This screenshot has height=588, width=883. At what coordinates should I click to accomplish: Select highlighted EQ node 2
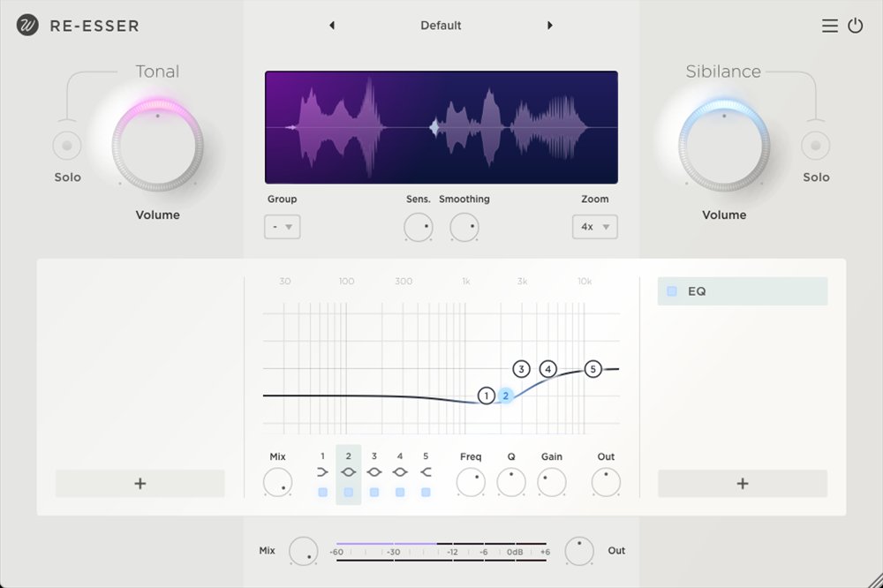506,396
